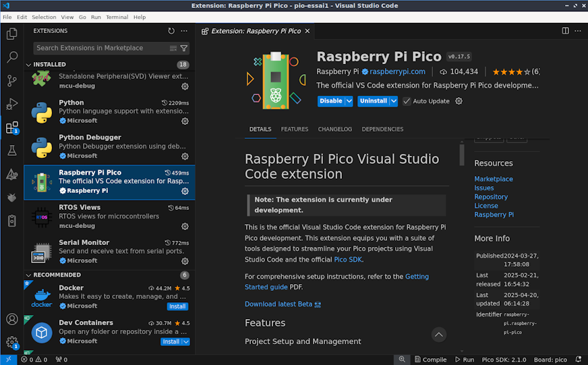Disable the Raspberry Pi Pico extension
The image size is (588, 365).
tap(330, 101)
